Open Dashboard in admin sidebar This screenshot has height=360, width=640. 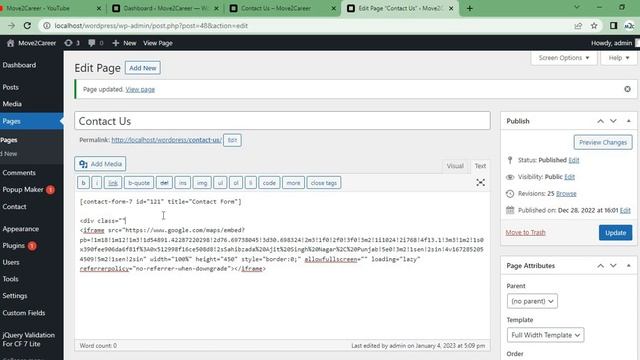coord(19,65)
